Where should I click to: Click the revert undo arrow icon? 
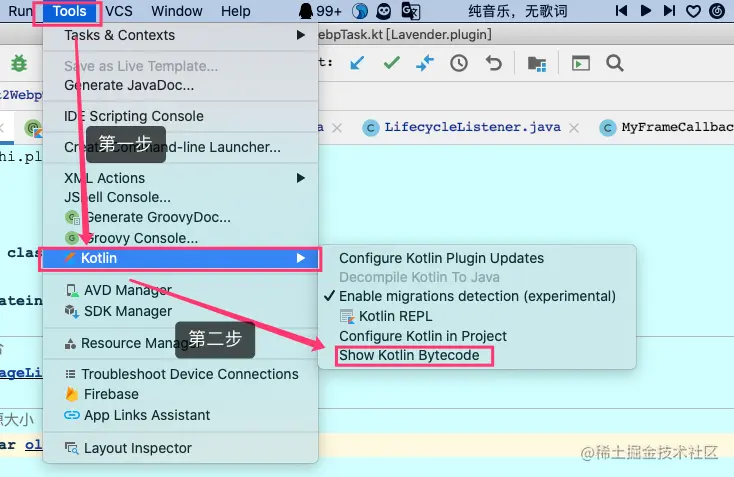[493, 63]
